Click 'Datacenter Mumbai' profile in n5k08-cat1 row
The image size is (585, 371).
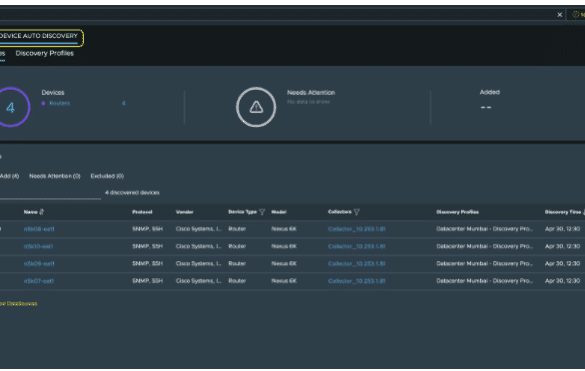(x=485, y=229)
